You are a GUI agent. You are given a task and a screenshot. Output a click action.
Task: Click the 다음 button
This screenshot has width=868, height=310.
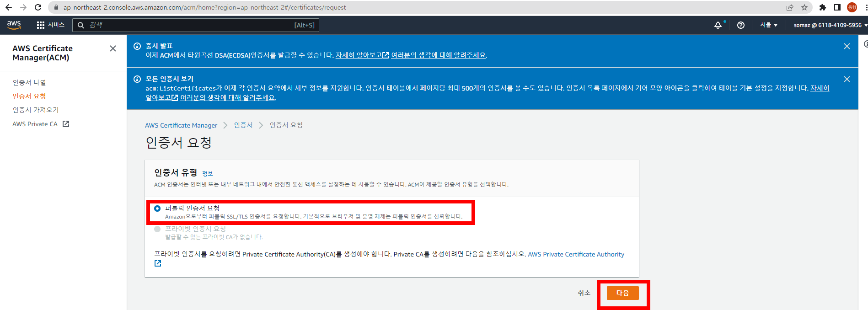[622, 293]
